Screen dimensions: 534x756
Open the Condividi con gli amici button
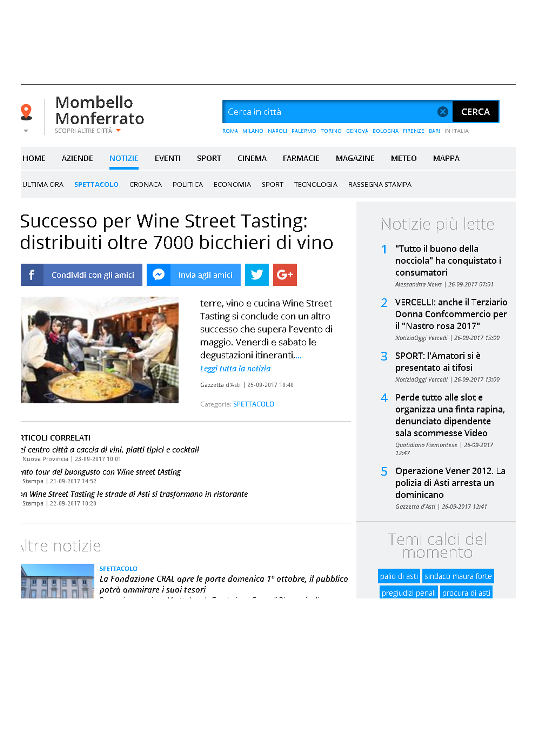[x=93, y=275]
